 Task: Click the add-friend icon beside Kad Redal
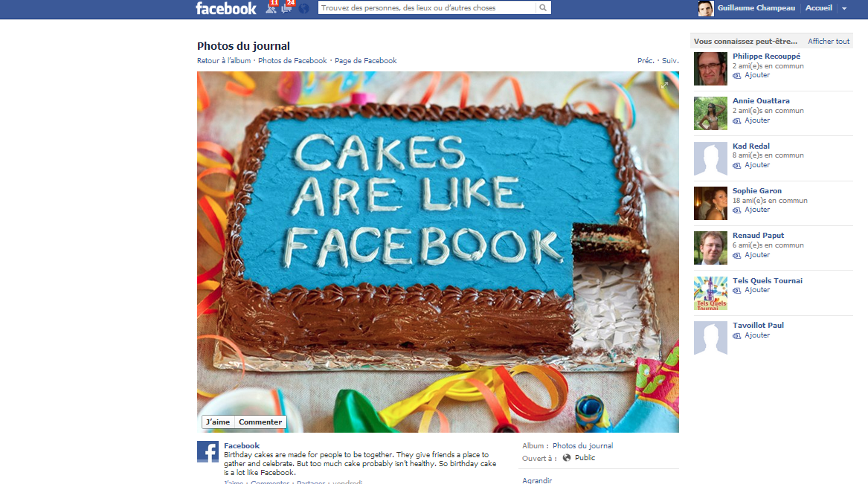[x=737, y=165]
